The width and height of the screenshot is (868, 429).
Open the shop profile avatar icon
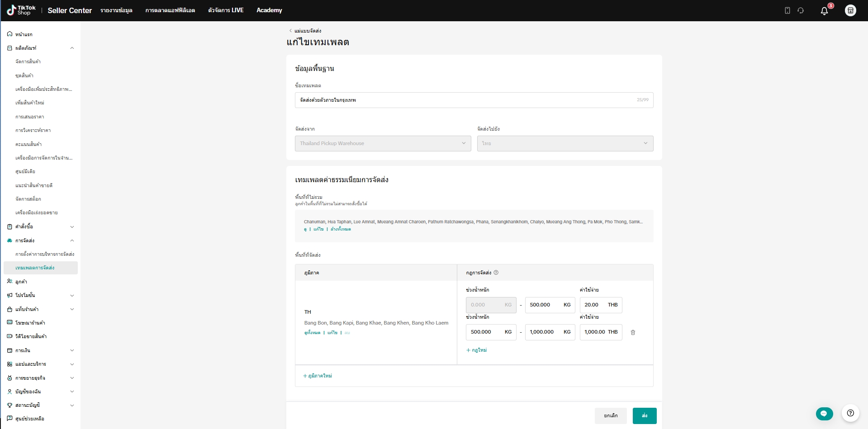850,10
